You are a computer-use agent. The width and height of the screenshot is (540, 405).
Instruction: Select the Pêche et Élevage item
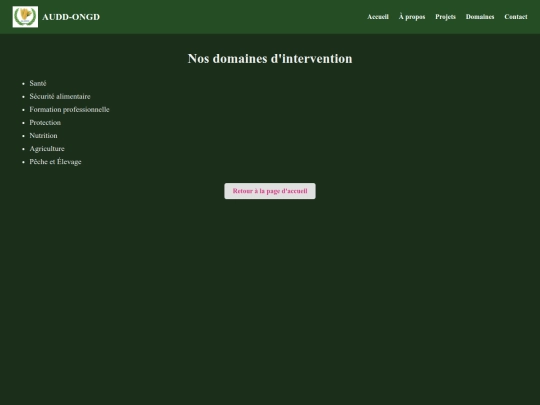(x=55, y=162)
